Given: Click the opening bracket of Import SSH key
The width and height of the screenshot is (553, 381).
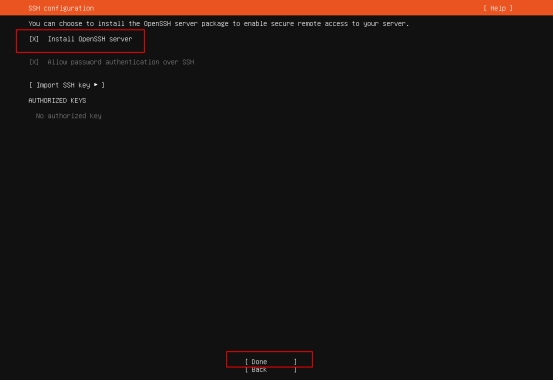Looking at the screenshot, I should coord(31,85).
